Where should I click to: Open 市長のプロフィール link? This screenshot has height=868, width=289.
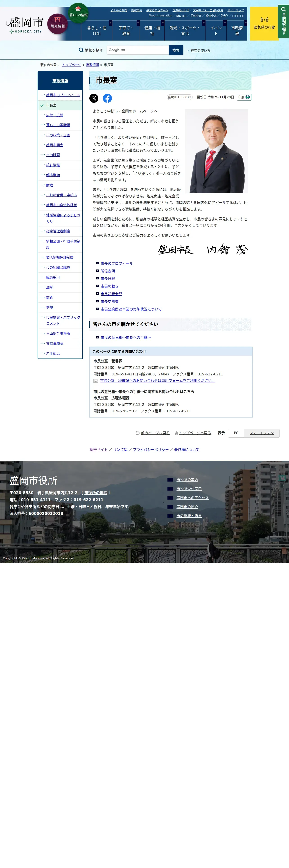(117, 263)
